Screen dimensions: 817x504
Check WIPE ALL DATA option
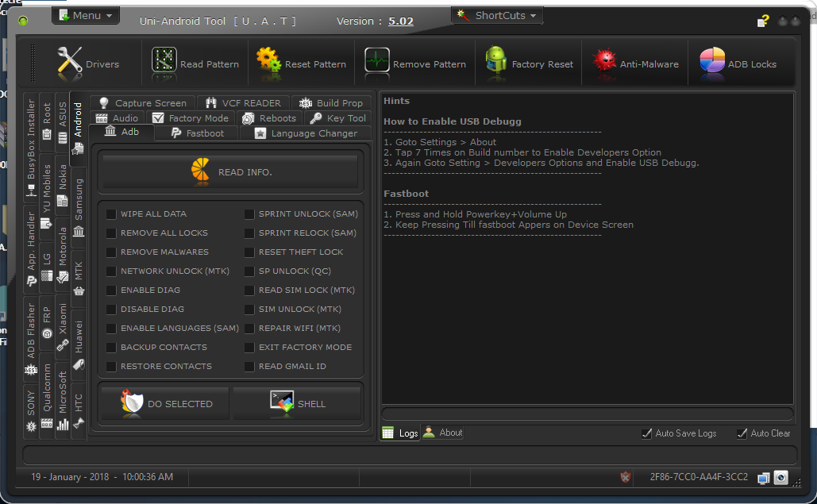point(111,214)
